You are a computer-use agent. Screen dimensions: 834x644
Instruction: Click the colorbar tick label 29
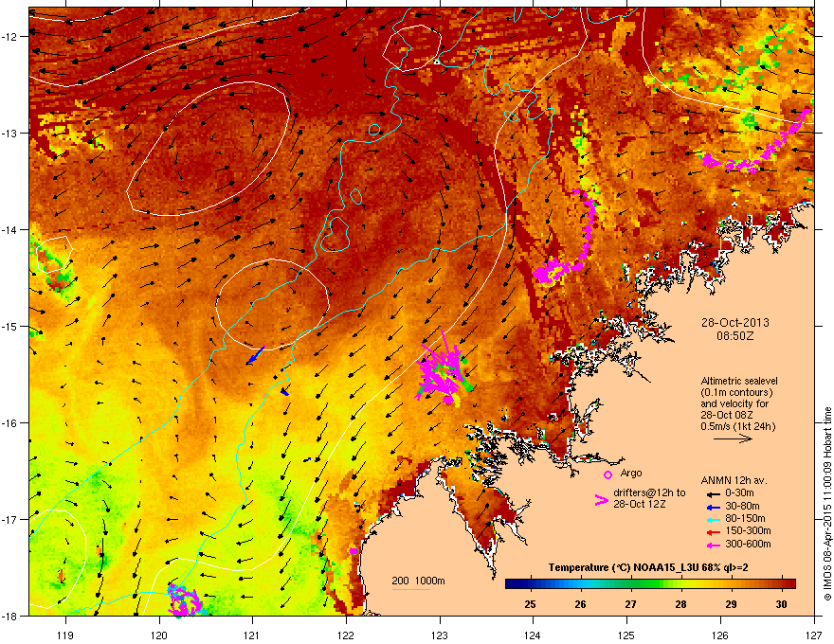pyautogui.click(x=732, y=604)
